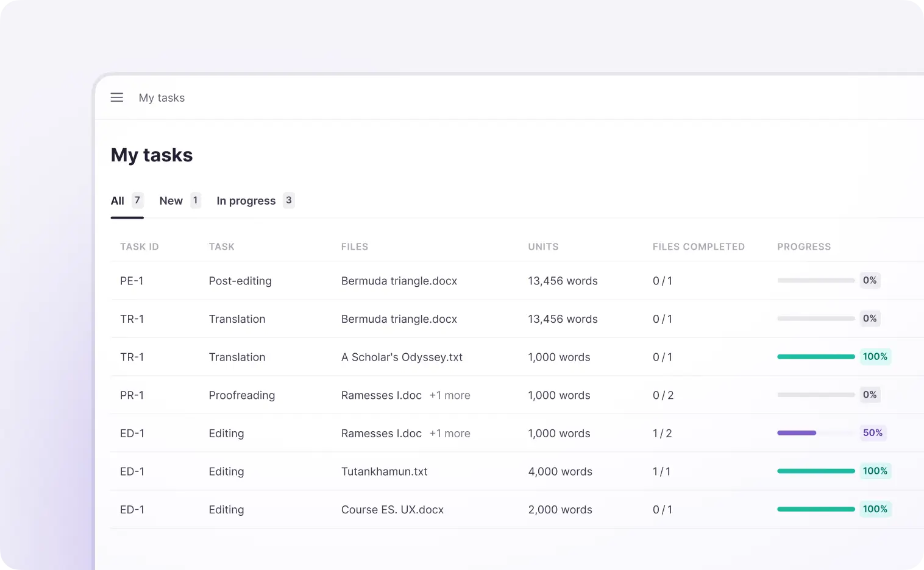Click the Bermuda triangle.docx file in the Post-editing row

[x=399, y=281]
